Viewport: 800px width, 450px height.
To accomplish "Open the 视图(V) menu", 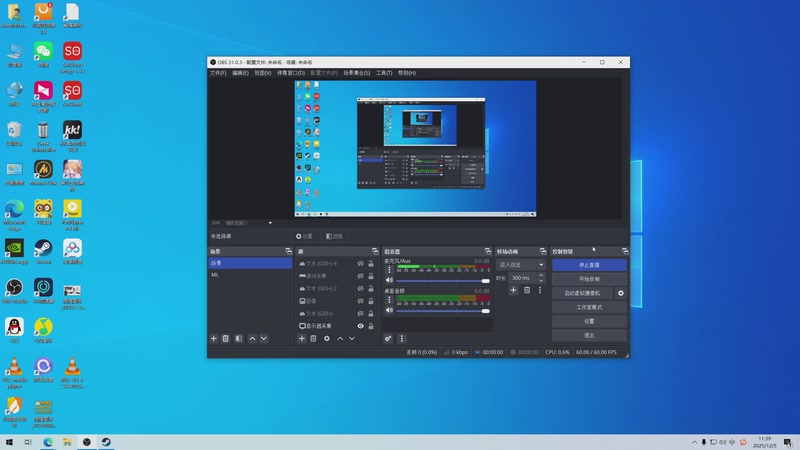I will coord(263,73).
